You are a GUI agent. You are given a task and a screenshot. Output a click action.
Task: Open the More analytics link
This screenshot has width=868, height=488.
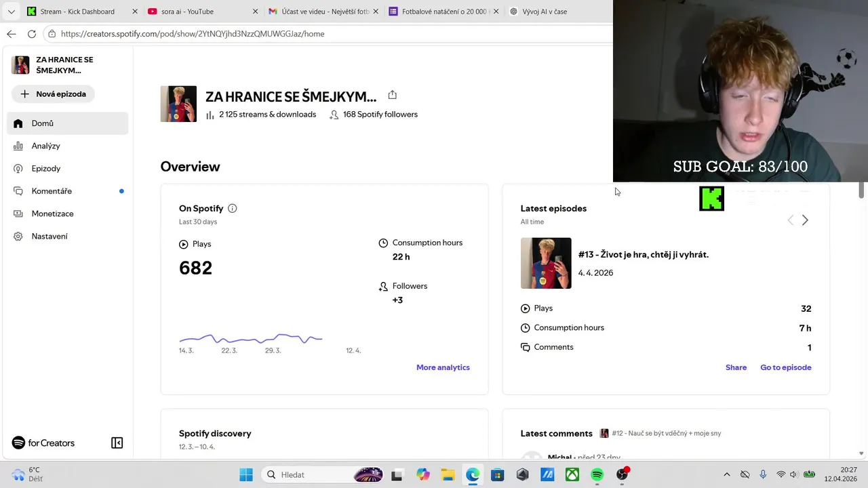[x=443, y=367]
